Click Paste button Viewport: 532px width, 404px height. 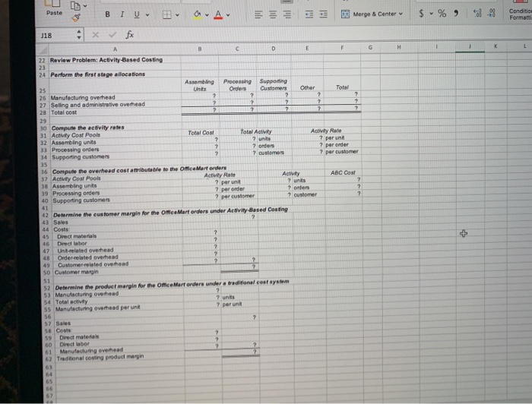pos(54,8)
